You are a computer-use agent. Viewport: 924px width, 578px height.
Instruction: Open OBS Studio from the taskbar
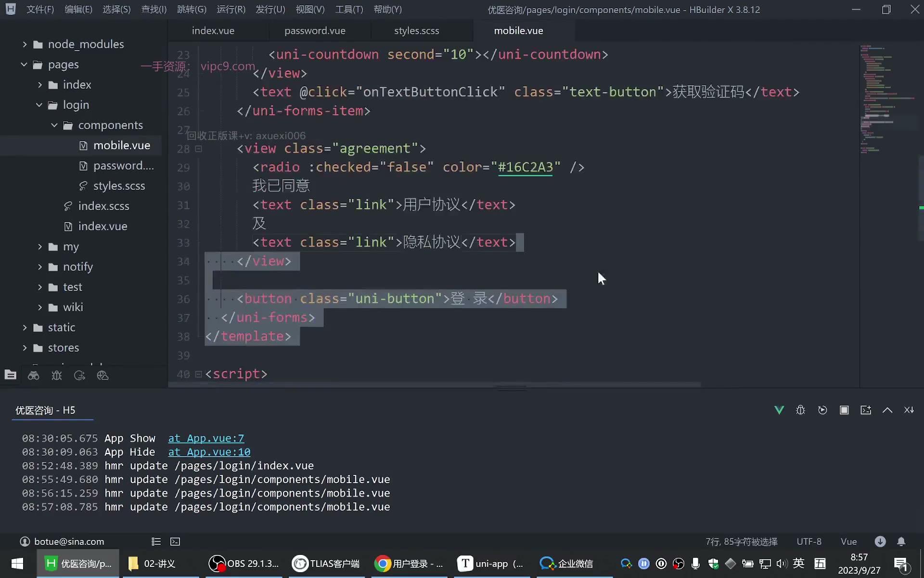pos(244,564)
